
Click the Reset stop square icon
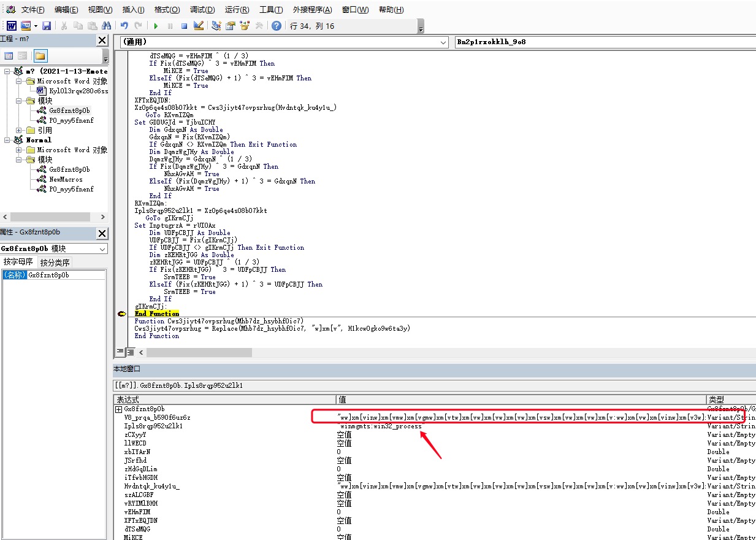[184, 26]
